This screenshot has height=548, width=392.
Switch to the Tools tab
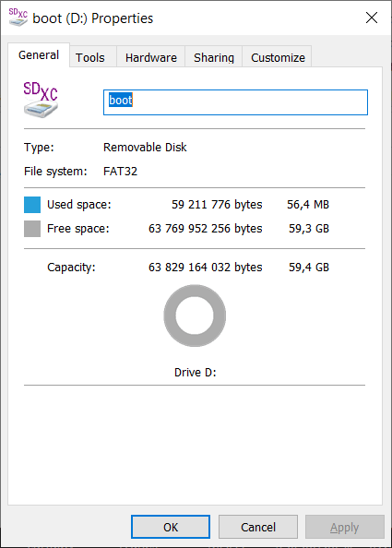tap(90, 57)
